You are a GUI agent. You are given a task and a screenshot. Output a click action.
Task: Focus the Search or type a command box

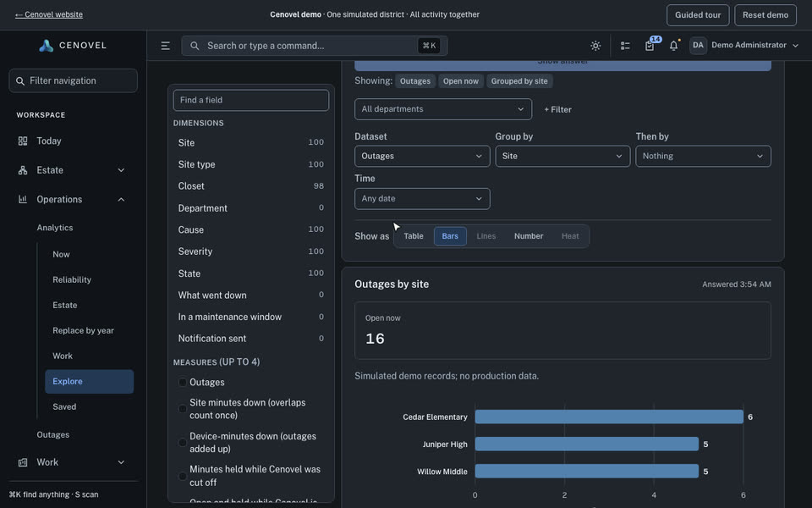point(315,46)
